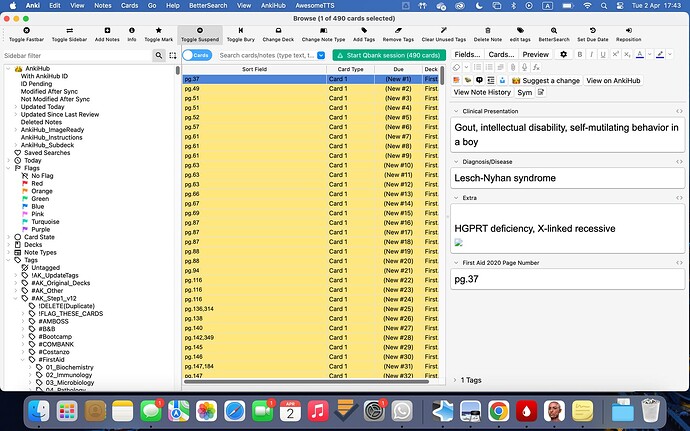Open the BetterSearch menu bar item
690x431 pixels.
(x=208, y=6)
